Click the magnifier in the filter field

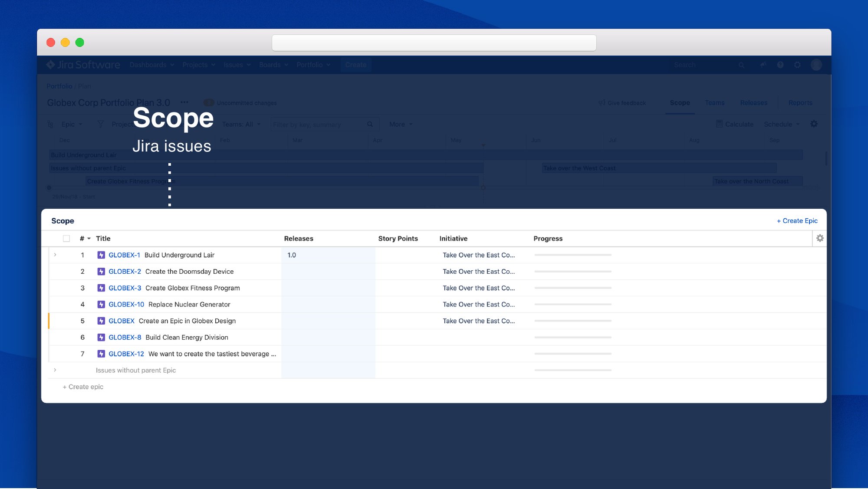[370, 124]
